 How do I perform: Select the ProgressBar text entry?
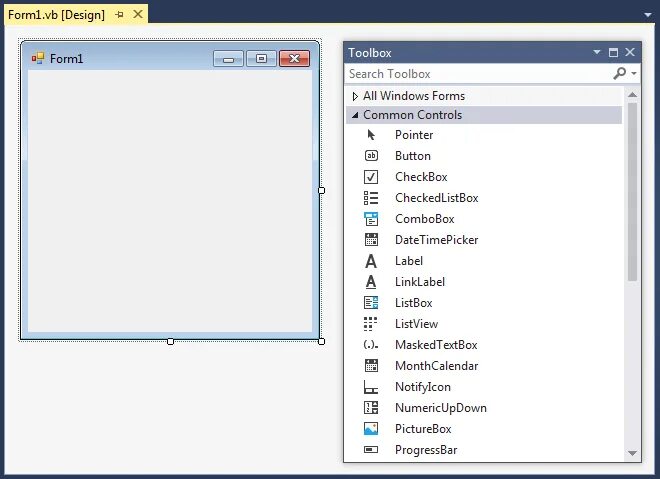[426, 450]
